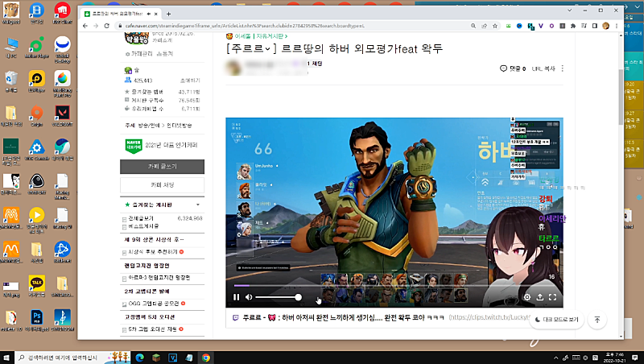
Task: Enable dark mode with 다크 모드로 보기
Action: [x=556, y=319]
